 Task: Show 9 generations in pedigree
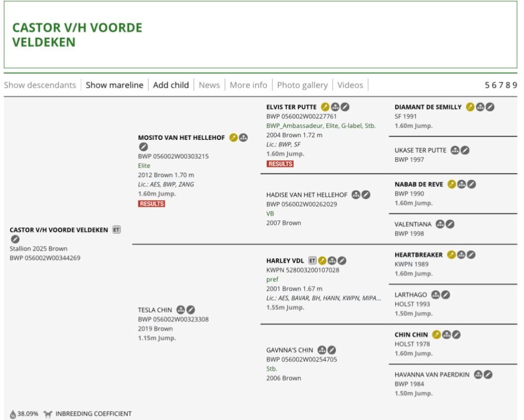[515, 85]
